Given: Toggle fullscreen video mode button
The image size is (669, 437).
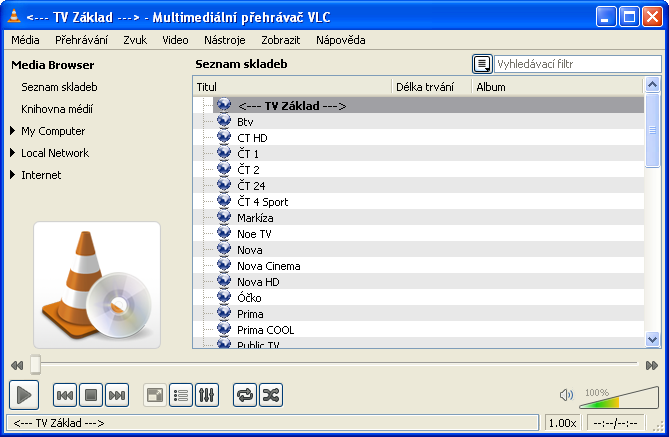Looking at the screenshot, I should click(x=154, y=395).
